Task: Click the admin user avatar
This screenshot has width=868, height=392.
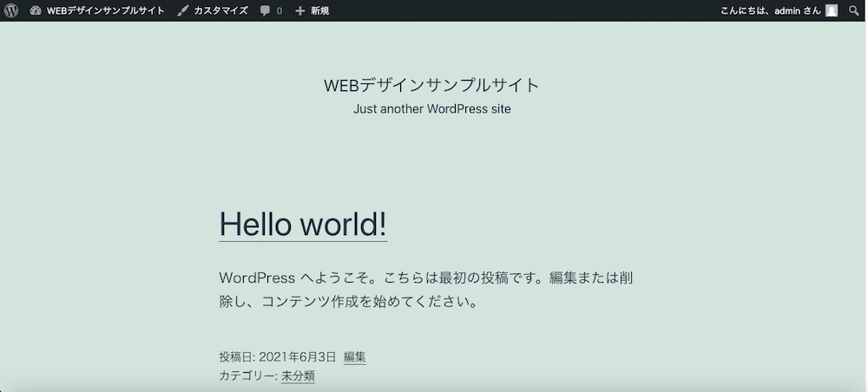Action: tap(832, 10)
